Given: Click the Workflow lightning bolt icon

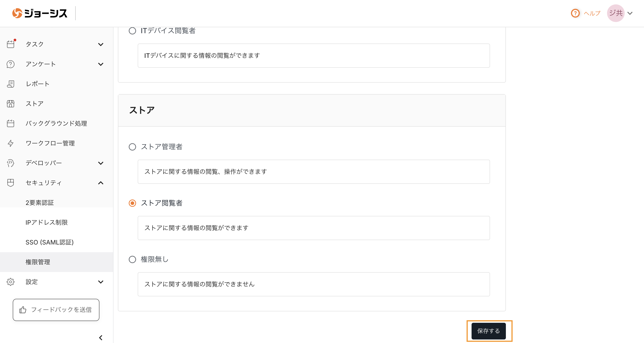Looking at the screenshot, I should (11, 143).
